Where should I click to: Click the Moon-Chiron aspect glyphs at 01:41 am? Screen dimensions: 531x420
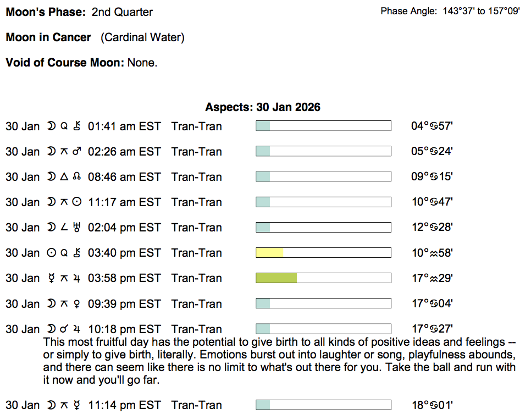[x=64, y=126]
